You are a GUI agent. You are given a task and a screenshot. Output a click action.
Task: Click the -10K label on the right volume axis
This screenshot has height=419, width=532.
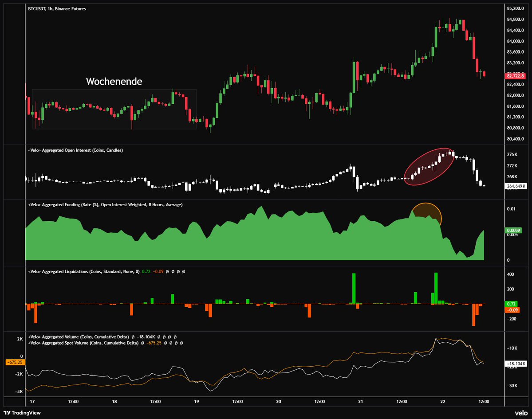pyautogui.click(x=512, y=349)
